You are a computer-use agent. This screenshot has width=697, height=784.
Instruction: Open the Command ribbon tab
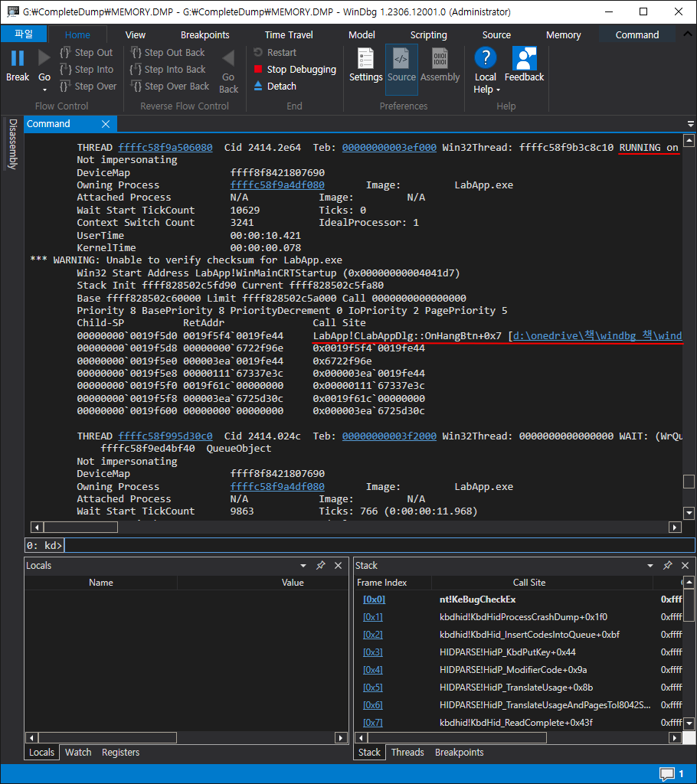[x=637, y=35]
